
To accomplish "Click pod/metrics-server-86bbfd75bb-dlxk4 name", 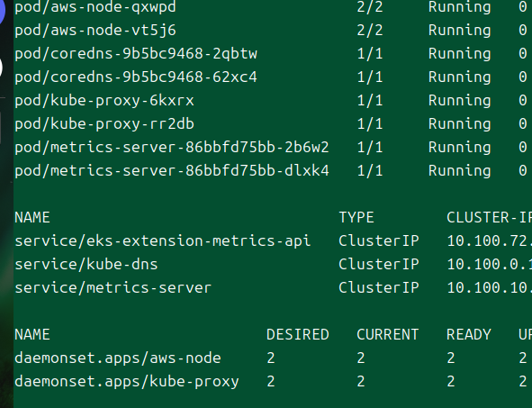I will [x=172, y=171].
